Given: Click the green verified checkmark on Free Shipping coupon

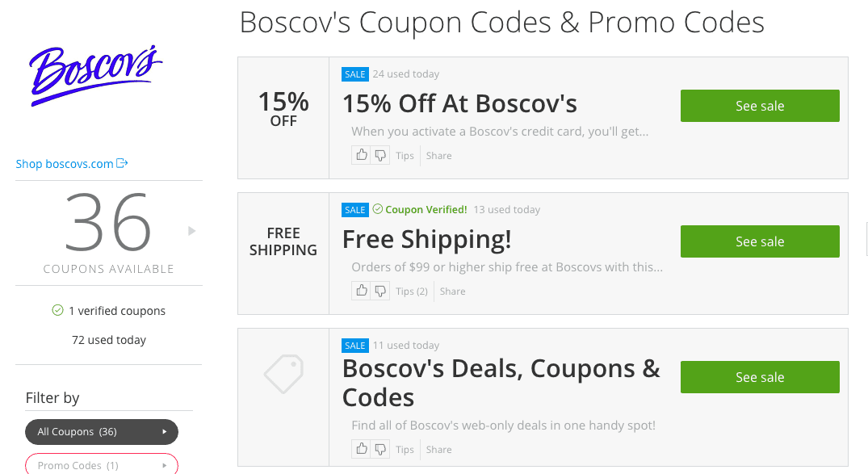Looking at the screenshot, I should pos(376,209).
